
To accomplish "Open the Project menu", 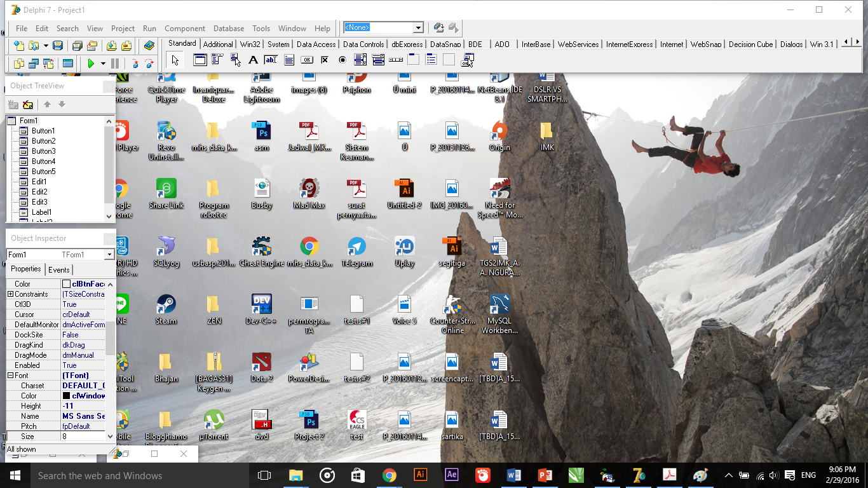I will pyautogui.click(x=123, y=29).
